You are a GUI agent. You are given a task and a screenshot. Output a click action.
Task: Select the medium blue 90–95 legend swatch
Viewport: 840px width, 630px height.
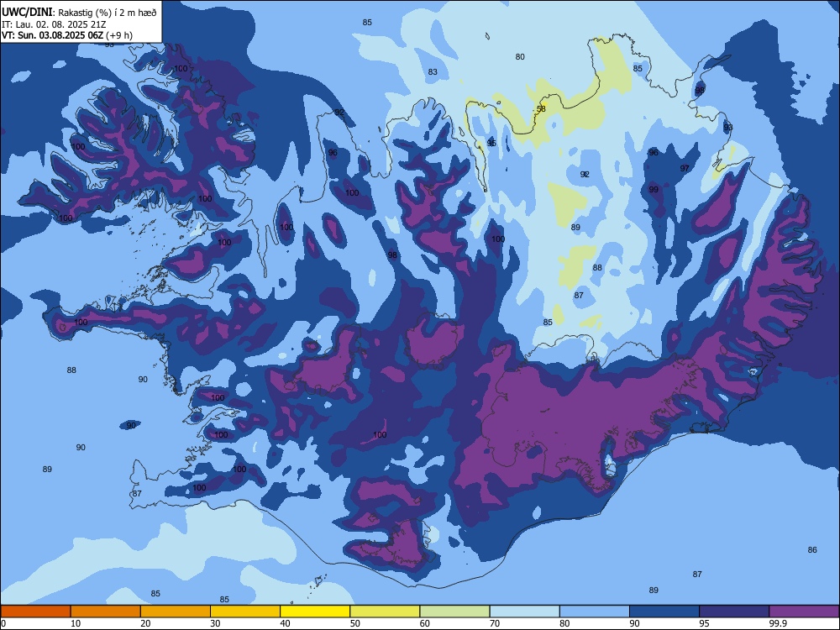pyautogui.click(x=664, y=612)
